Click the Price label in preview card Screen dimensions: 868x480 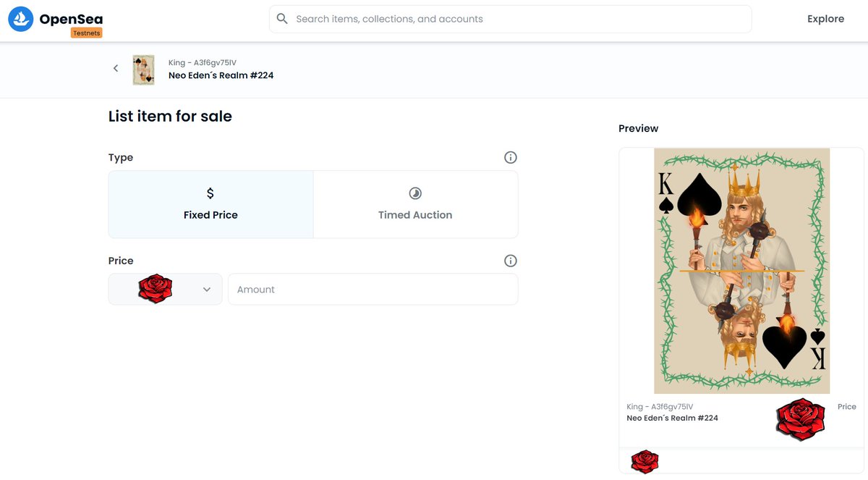tap(847, 407)
